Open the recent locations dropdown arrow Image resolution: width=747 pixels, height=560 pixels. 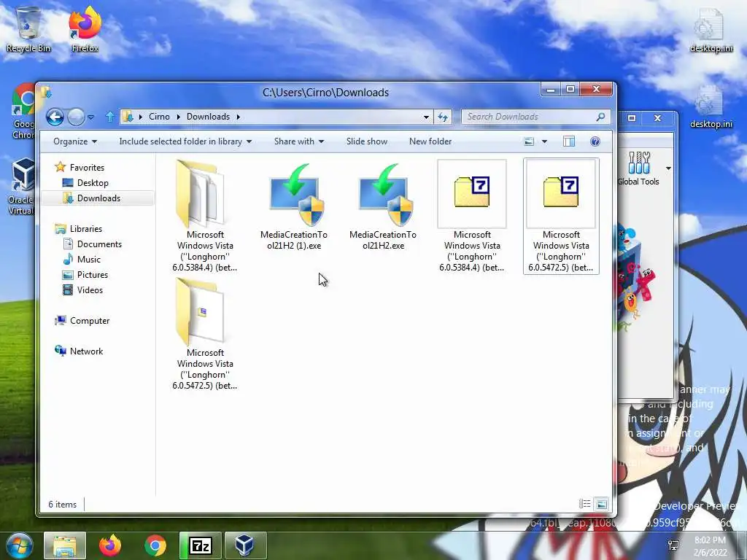pos(90,117)
